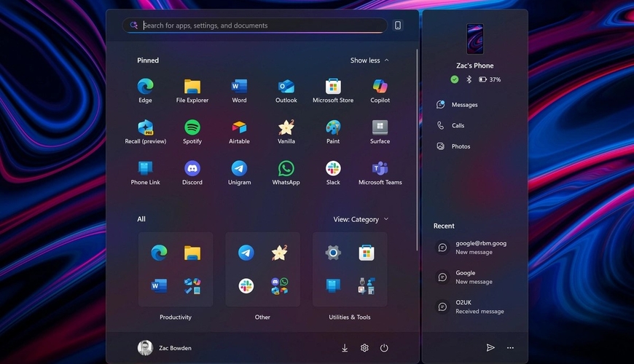The image size is (634, 364).
Task: Open Vanilla in the Other category
Action: coord(279,253)
